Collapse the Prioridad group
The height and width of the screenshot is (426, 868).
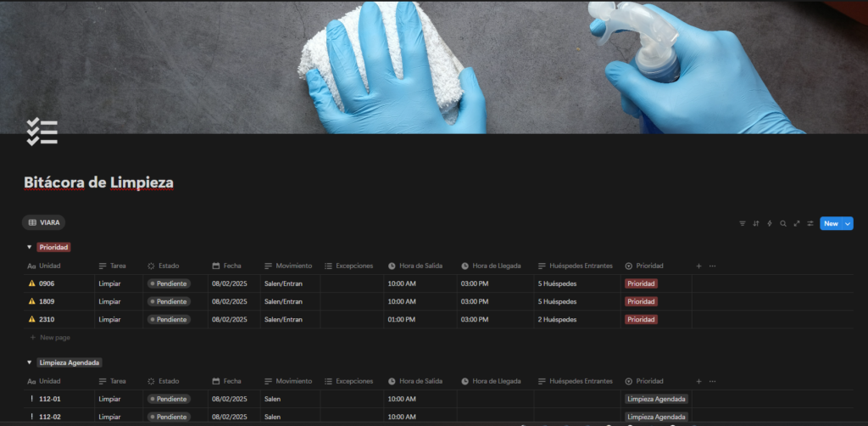point(30,247)
